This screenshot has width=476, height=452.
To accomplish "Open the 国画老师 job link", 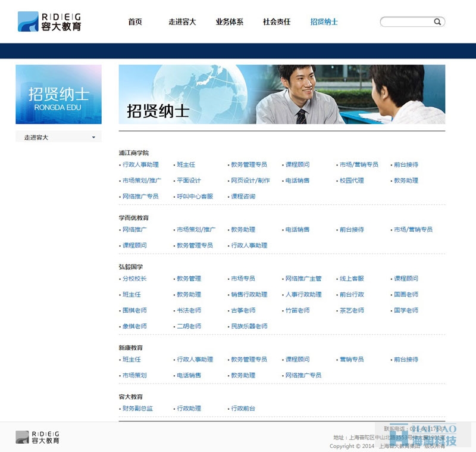I will point(406,294).
